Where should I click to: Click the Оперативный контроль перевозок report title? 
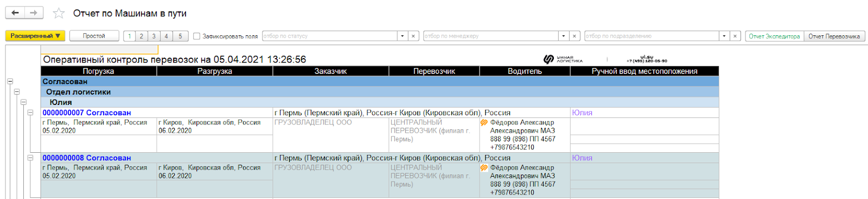pos(175,59)
